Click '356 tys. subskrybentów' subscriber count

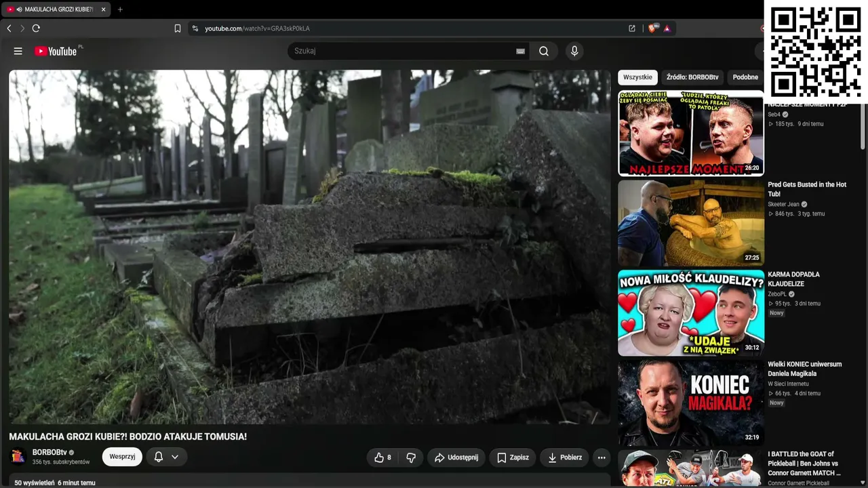coord(61,462)
